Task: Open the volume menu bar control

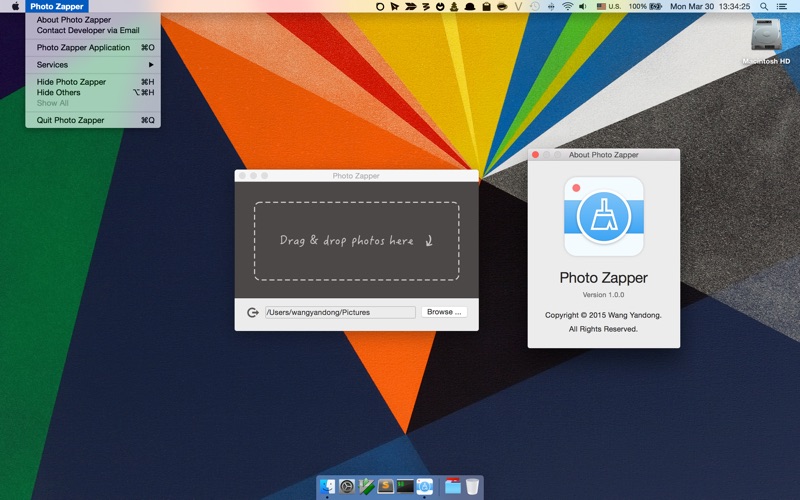Action: point(583,6)
